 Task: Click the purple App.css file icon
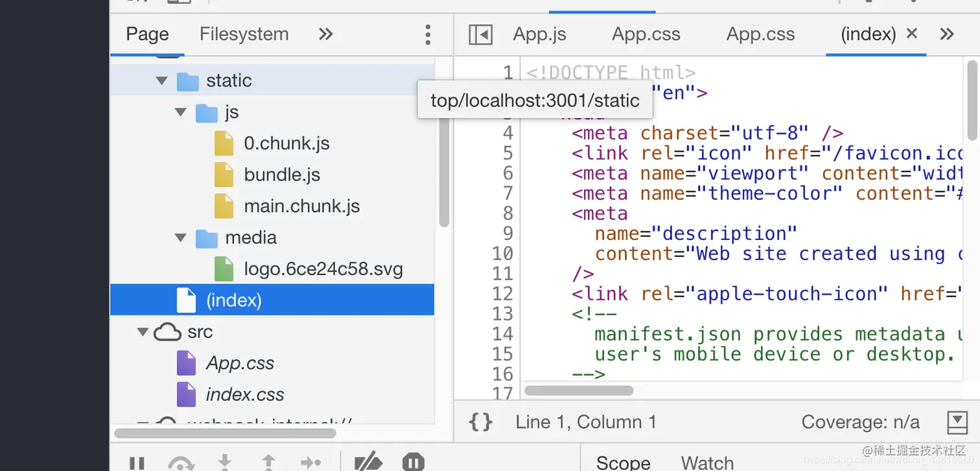pos(186,363)
